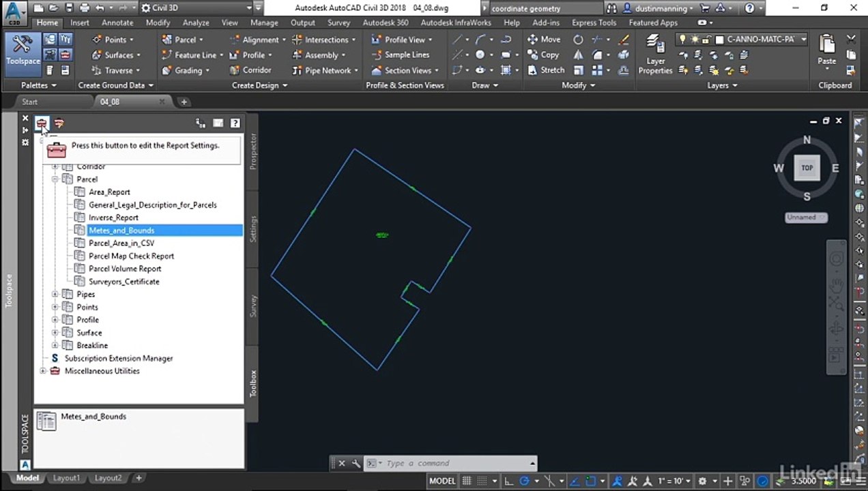The image size is (868, 491).
Task: Click the Explode tool icon
Action: pos(624,55)
